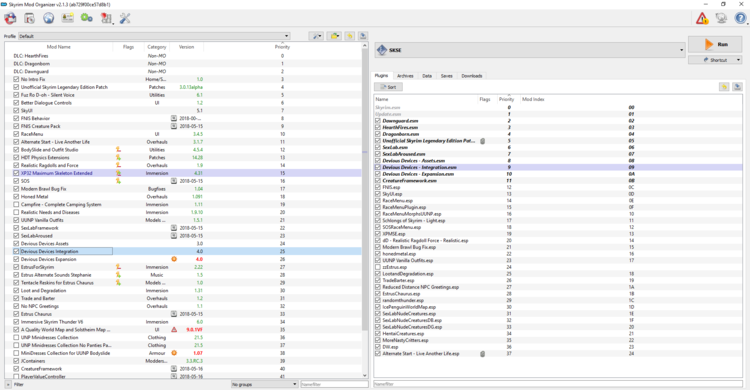Select XP32 Maximum Skeleton Extended mod row
Viewport: 750px width, 390px height.
coord(183,173)
